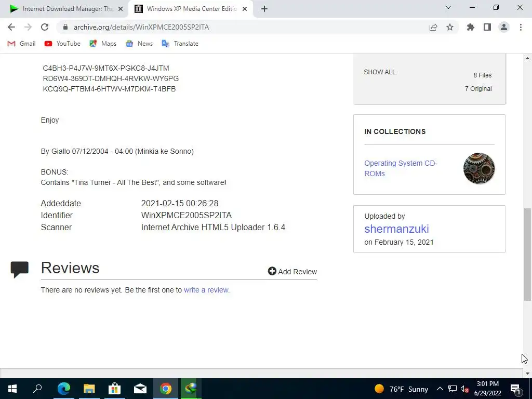
Task: Click the write a review link
Action: coord(206,290)
